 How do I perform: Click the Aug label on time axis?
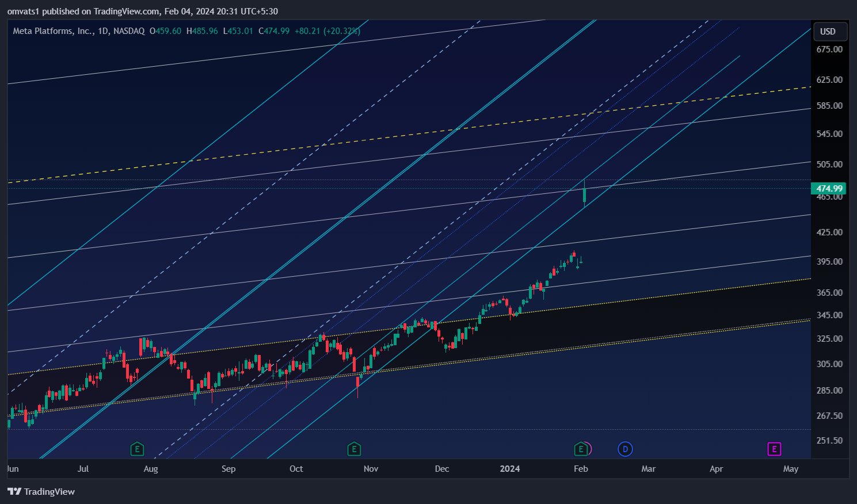pos(151,469)
